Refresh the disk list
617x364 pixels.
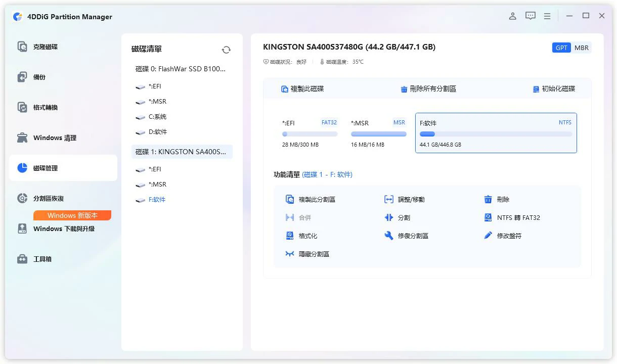(226, 50)
